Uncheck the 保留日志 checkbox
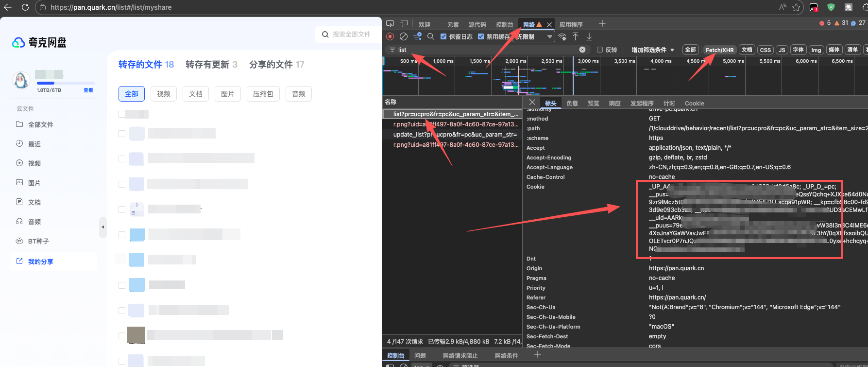The width and height of the screenshot is (868, 367). (x=443, y=36)
